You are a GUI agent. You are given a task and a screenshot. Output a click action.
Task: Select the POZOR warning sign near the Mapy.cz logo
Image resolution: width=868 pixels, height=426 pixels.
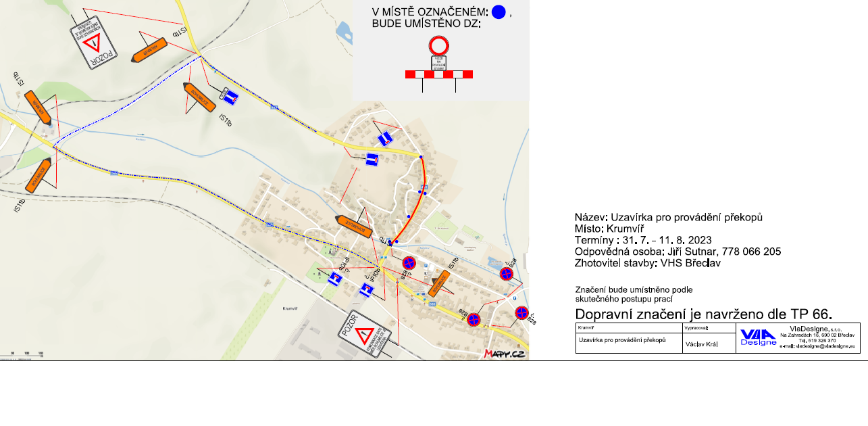click(x=365, y=333)
